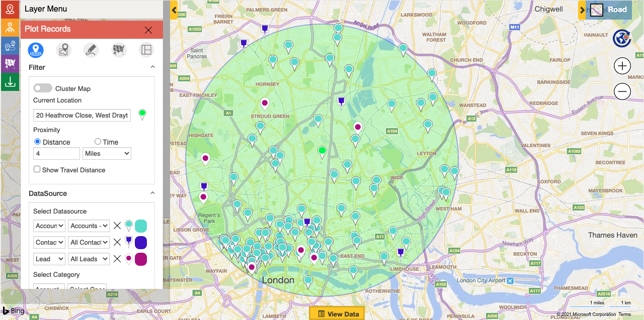This screenshot has height=320, width=644.
Task: Remove the Lead datasource row
Action: 117,259
